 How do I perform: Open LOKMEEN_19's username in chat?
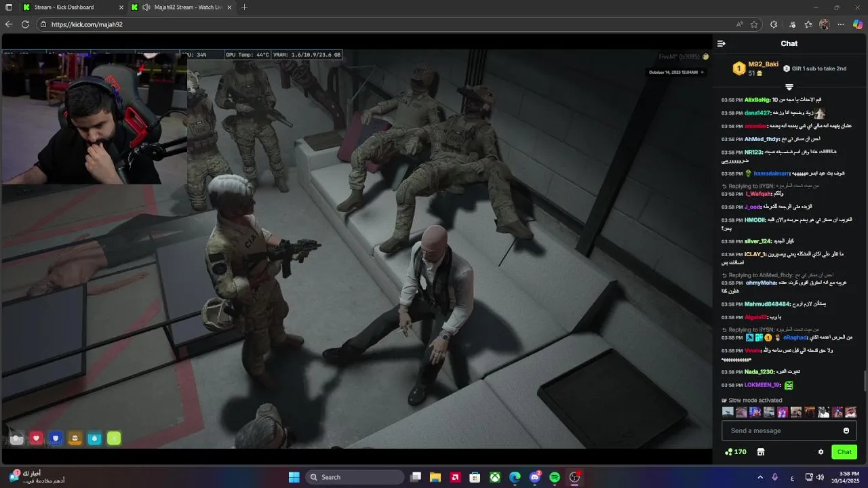click(762, 385)
